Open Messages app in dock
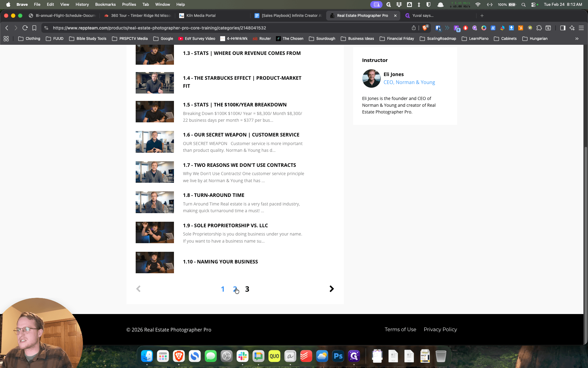Screen dimensions: 588x368 tap(211, 356)
